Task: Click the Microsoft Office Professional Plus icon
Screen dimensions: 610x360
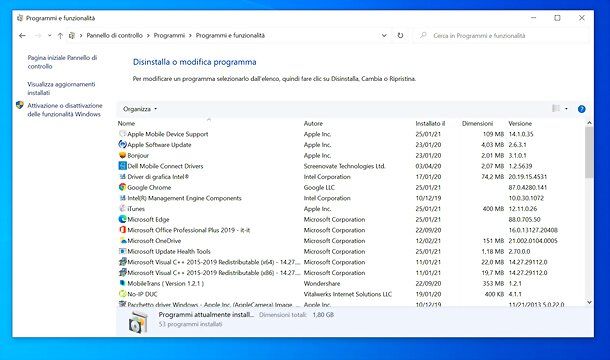Action: [123, 230]
